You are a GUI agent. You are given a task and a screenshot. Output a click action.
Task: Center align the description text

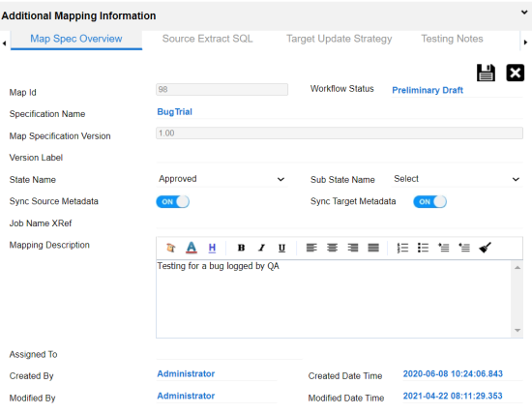332,248
